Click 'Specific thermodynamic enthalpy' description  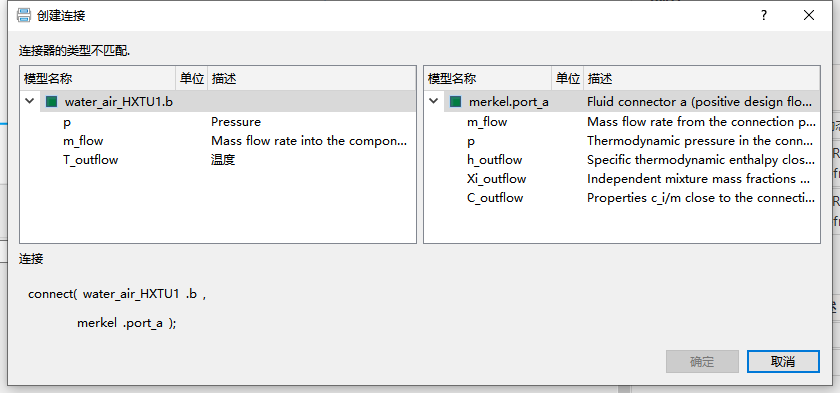click(701, 160)
